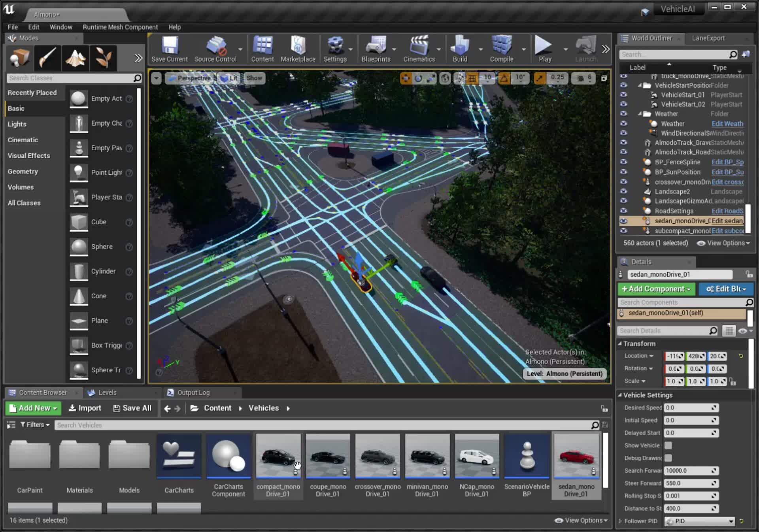Click the Add Component button in Details
Viewport: 759px width, 532px height.
point(655,289)
